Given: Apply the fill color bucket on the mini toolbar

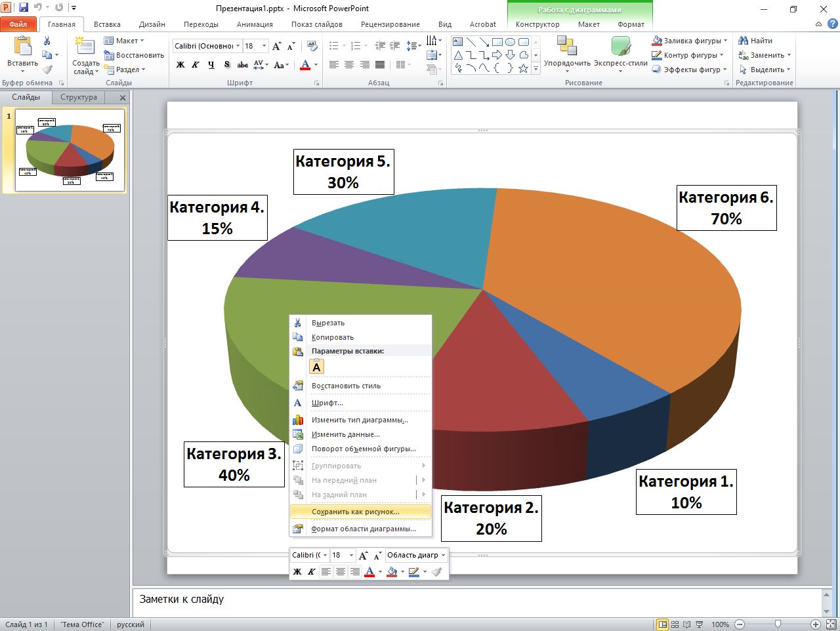Looking at the screenshot, I should (x=392, y=572).
